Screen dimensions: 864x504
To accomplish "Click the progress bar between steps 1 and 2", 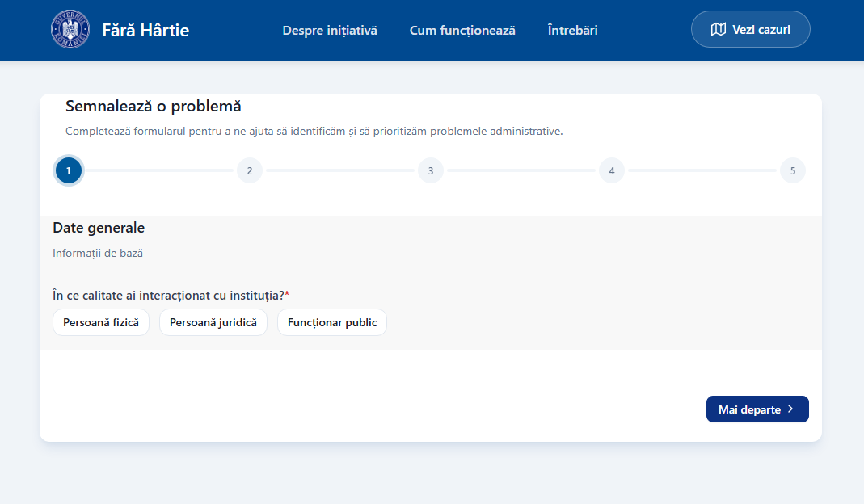I will tap(158, 170).
